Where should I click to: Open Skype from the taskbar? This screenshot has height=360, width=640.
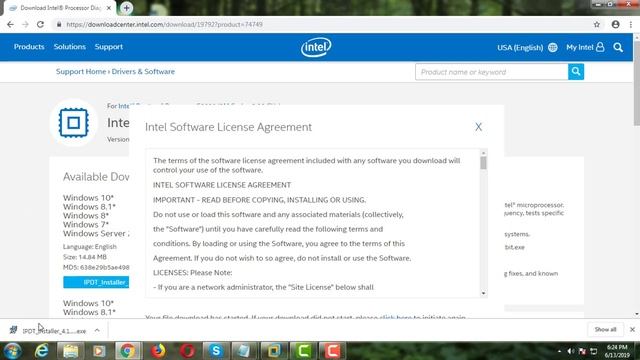click(x=216, y=351)
